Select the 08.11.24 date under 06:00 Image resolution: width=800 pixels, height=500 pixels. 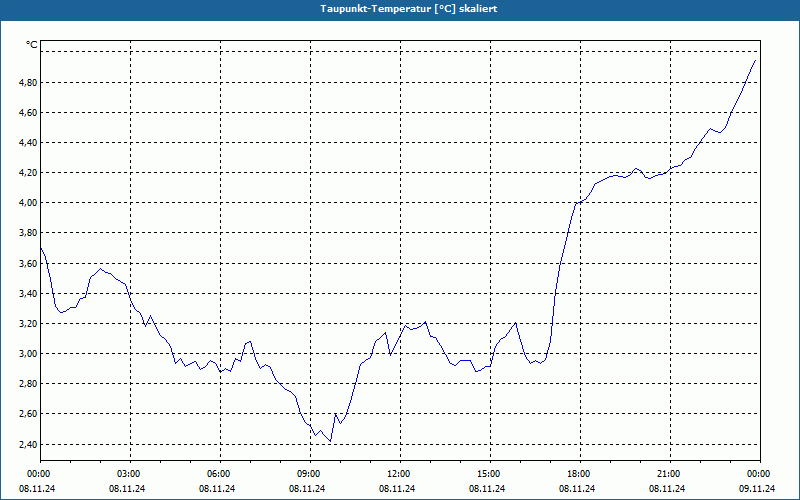tap(217, 489)
